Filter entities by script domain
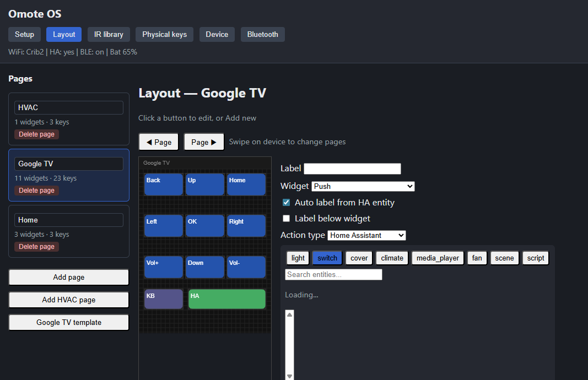The width and height of the screenshot is (588, 380). (536, 258)
